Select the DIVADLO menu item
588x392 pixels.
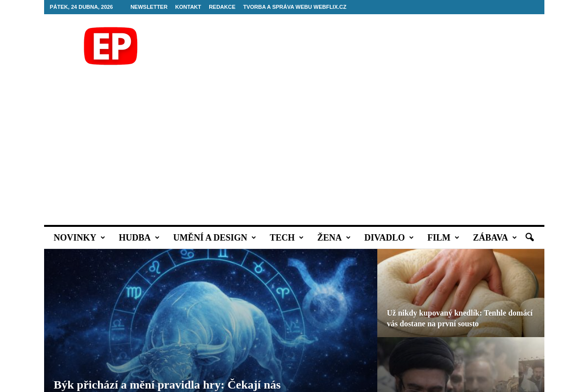(385, 238)
